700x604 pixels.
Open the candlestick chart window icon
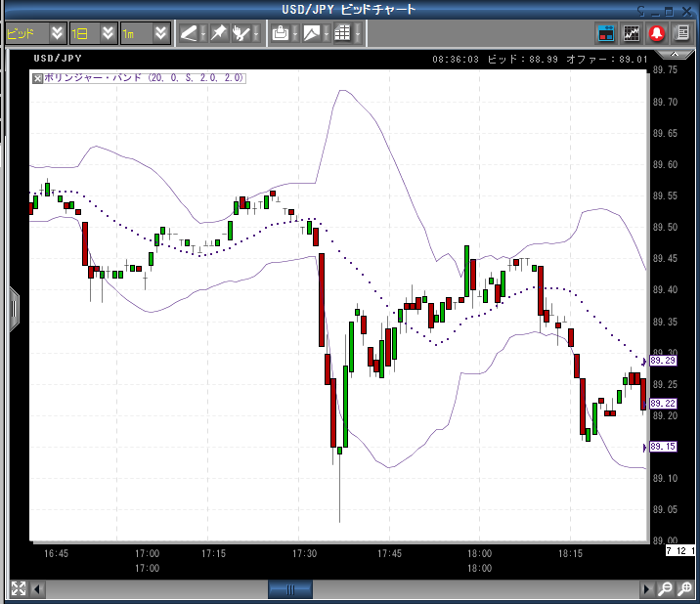click(607, 33)
